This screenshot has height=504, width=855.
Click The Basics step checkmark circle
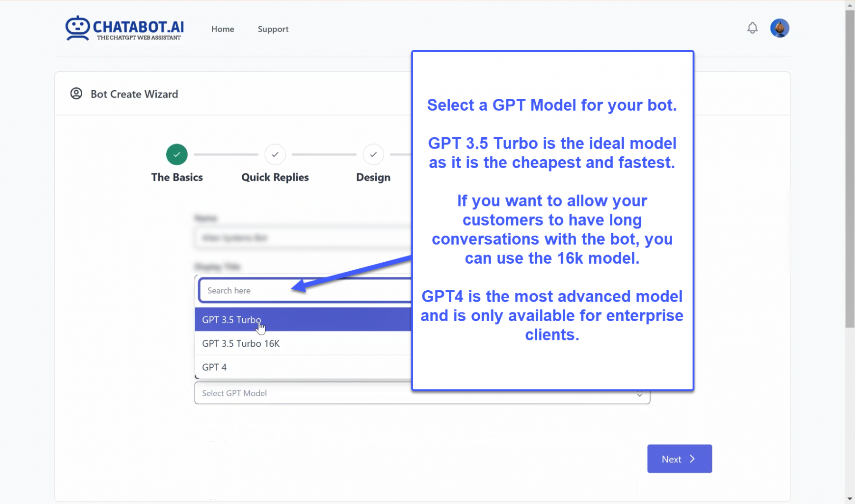click(177, 154)
